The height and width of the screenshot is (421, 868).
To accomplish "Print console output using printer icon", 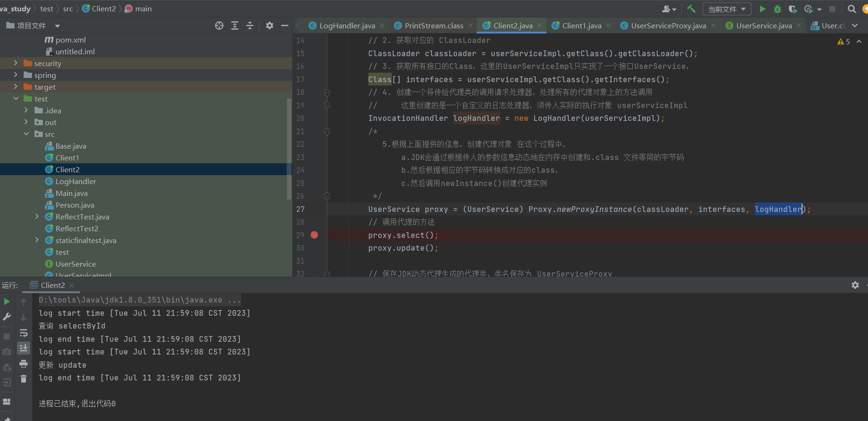I will pyautogui.click(x=24, y=363).
